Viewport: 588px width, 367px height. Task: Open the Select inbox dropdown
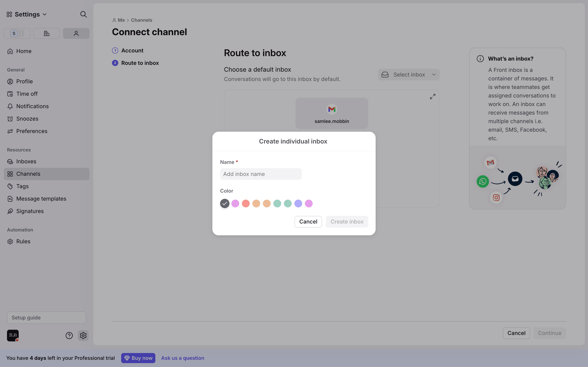(409, 75)
